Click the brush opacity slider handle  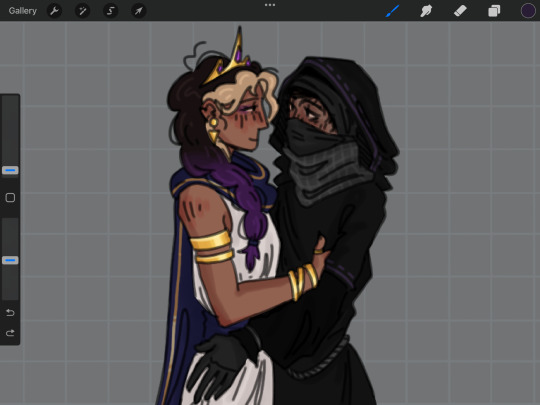10,260
